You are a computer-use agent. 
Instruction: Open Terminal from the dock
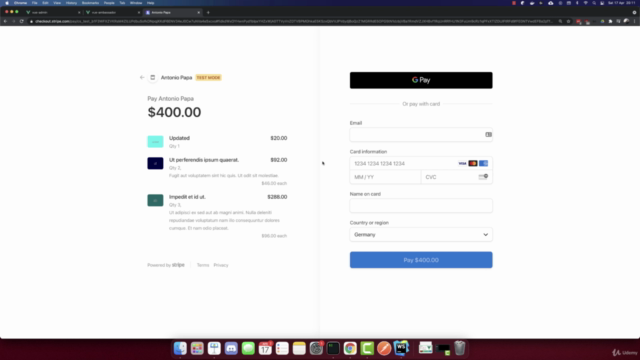coord(333,348)
